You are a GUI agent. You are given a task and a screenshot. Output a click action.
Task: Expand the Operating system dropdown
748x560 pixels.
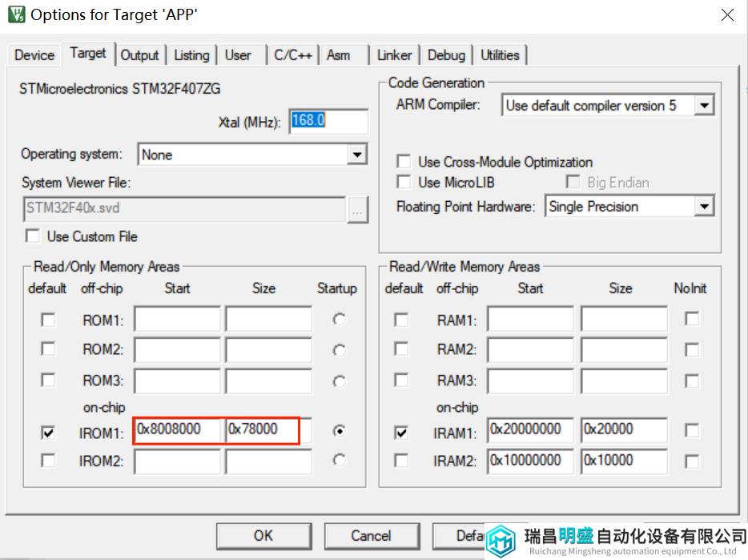pos(357,155)
